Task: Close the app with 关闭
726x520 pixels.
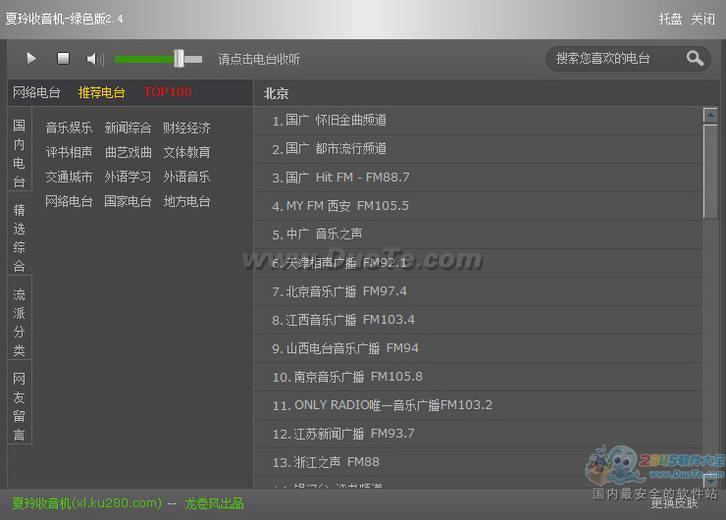Action: point(702,19)
